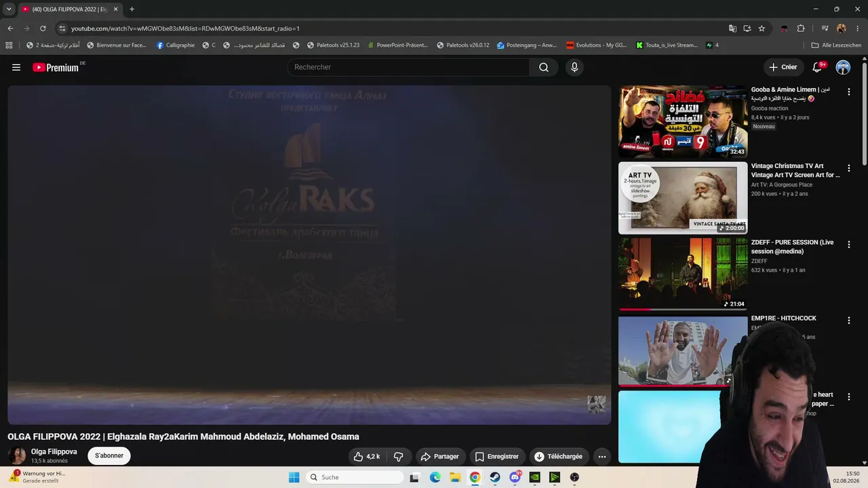This screenshot has height=488, width=868.
Task: Go back to the previous page
Action: [x=10, y=28]
